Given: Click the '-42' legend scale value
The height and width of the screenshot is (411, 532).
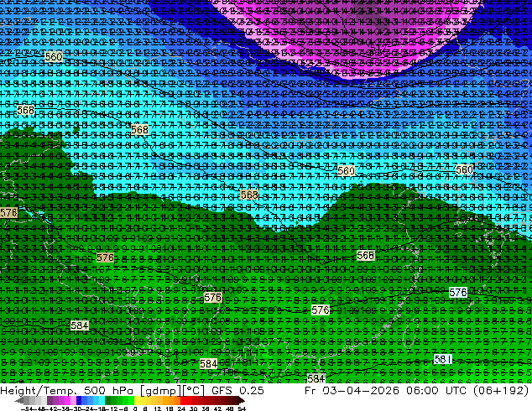Looking at the screenshot, I should click(x=52, y=408).
